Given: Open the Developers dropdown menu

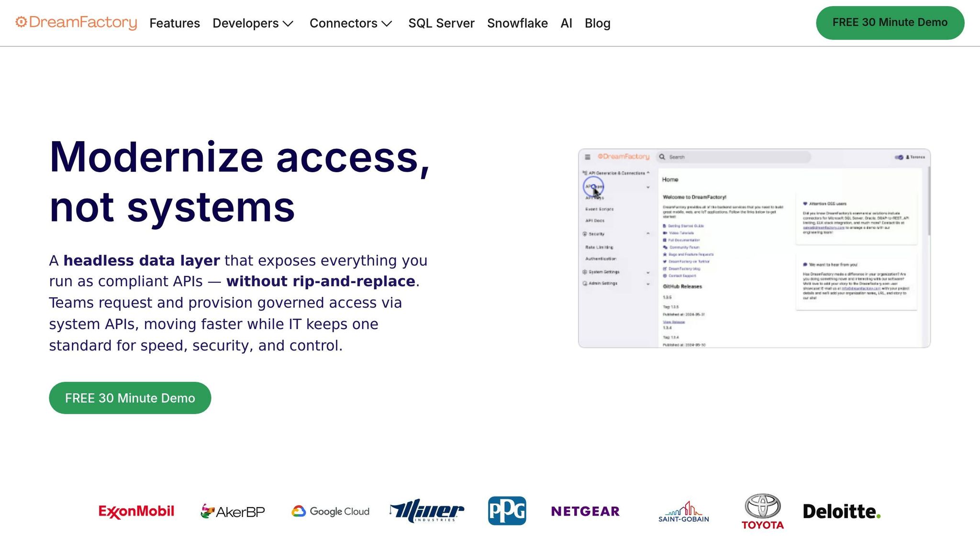Looking at the screenshot, I should click(x=253, y=23).
